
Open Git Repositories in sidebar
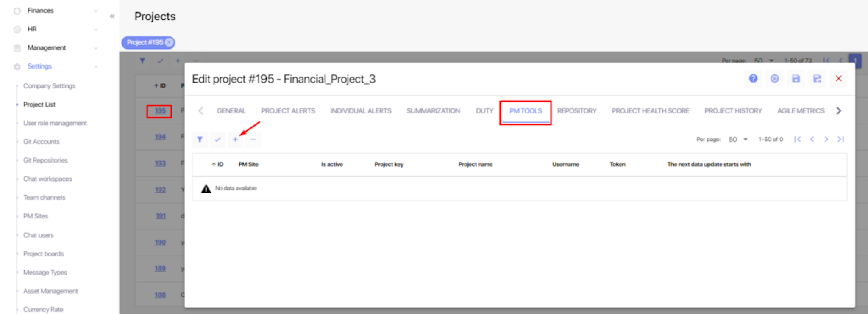(x=45, y=160)
